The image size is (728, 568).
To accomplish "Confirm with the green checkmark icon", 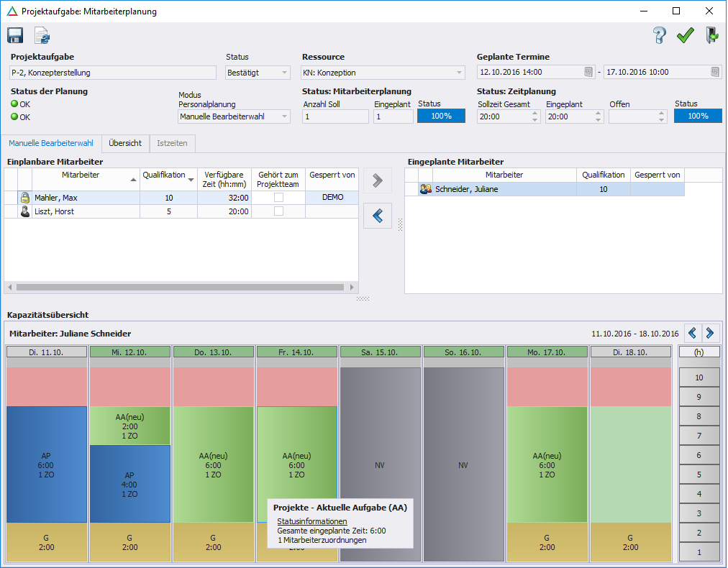I will tap(685, 36).
